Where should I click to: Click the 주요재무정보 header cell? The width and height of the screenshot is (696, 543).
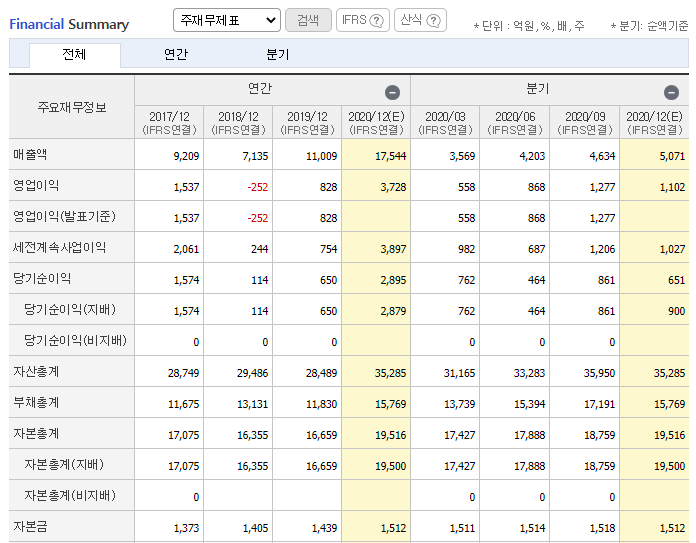(72, 107)
